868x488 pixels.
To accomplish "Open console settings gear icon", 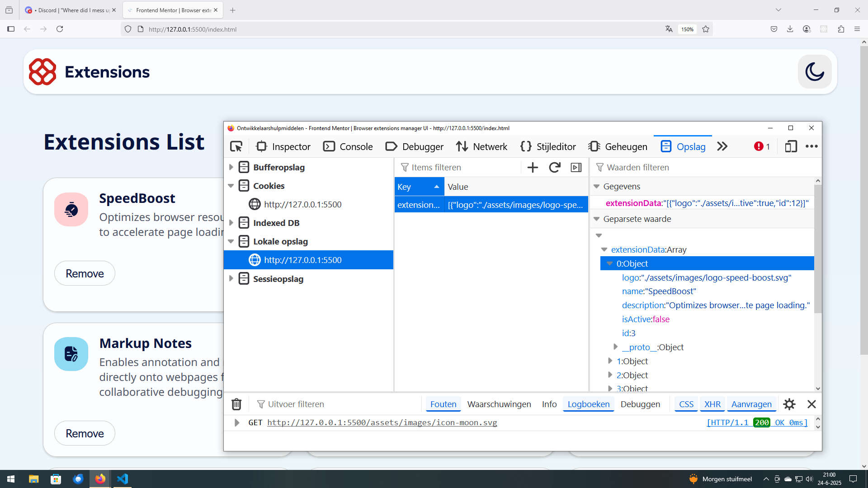I will tap(789, 404).
